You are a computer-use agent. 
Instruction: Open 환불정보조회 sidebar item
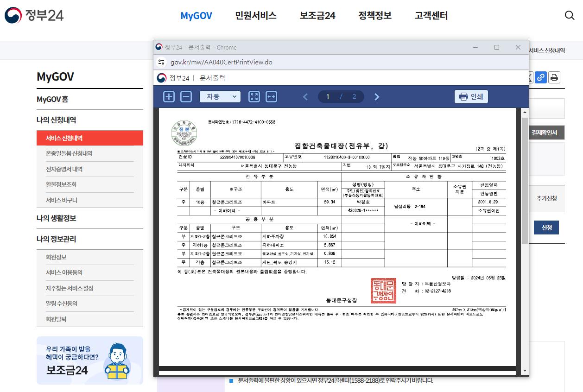coord(61,184)
